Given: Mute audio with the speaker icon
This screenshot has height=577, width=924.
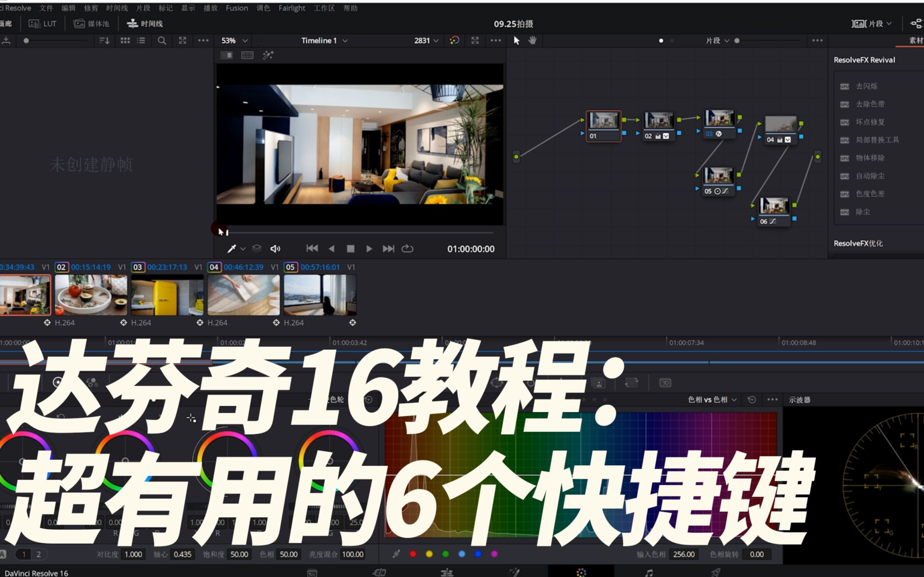Looking at the screenshot, I should tap(275, 249).
